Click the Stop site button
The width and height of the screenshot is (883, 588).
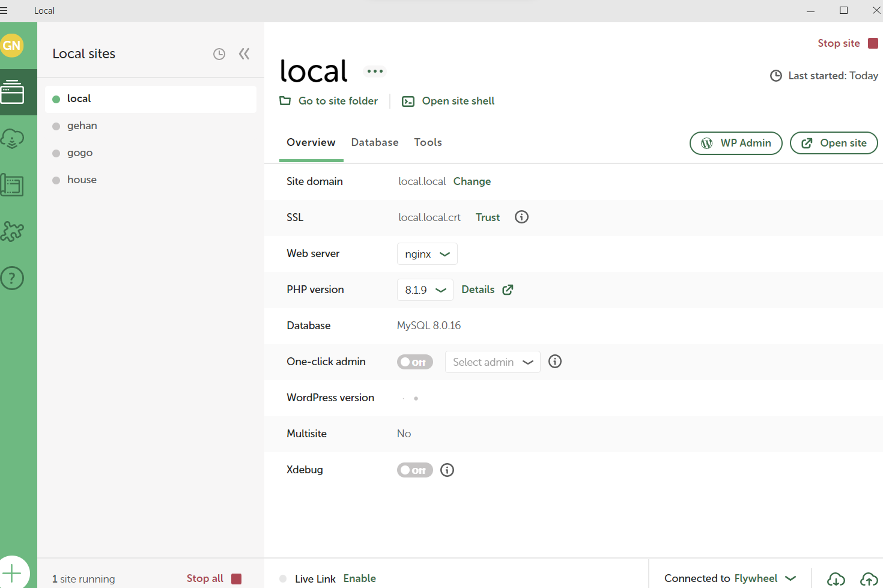pos(848,43)
